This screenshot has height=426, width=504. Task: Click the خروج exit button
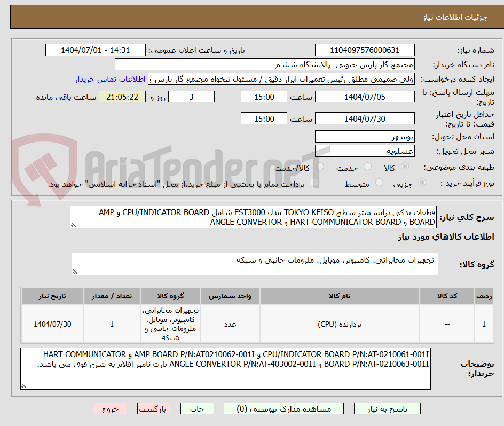(110, 408)
